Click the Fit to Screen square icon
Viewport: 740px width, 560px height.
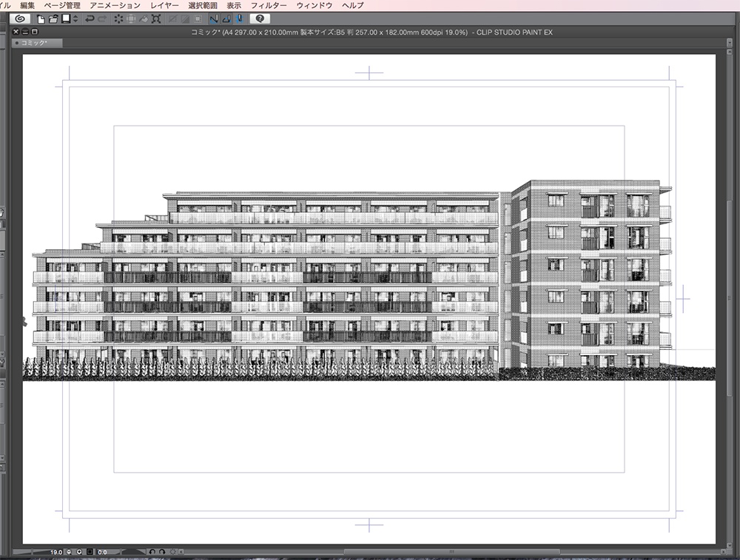coord(90,552)
